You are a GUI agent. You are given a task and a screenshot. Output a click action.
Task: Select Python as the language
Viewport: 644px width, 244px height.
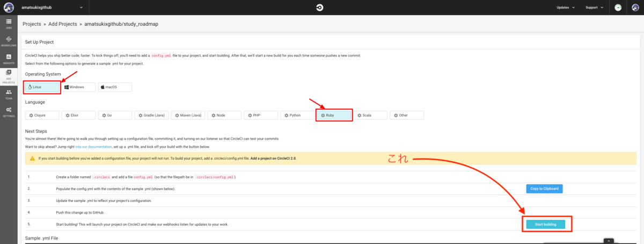coord(297,115)
